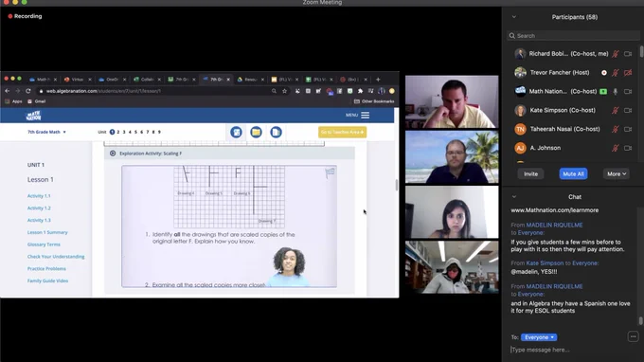Viewport: 644px width, 362px height.
Task: Click the flag icon on the activity video
Action: 330,173
